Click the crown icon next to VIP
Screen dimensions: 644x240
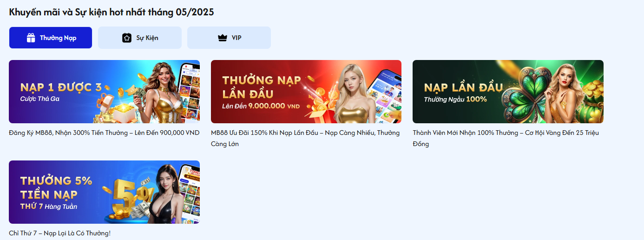click(222, 38)
